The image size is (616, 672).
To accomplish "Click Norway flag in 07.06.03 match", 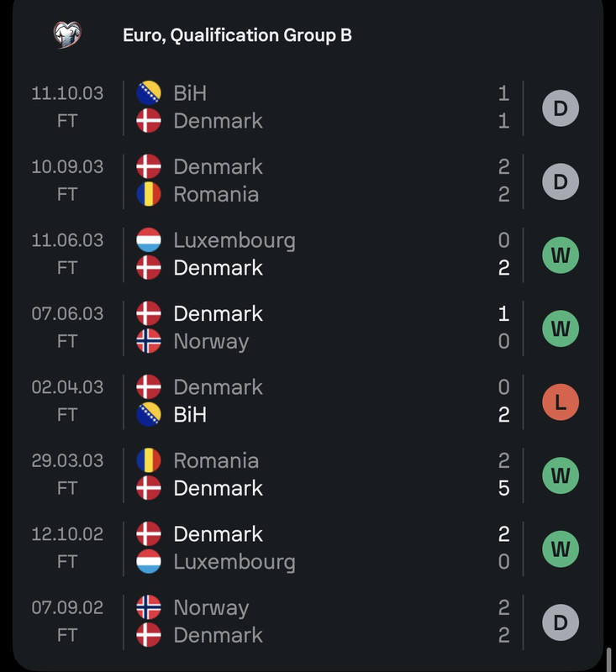I will click(x=149, y=342).
